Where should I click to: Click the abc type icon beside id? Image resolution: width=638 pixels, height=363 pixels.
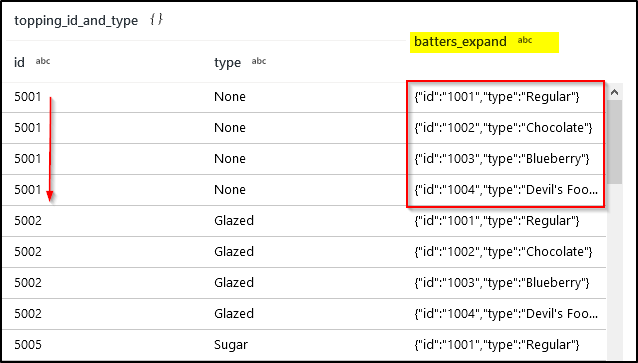point(43,61)
